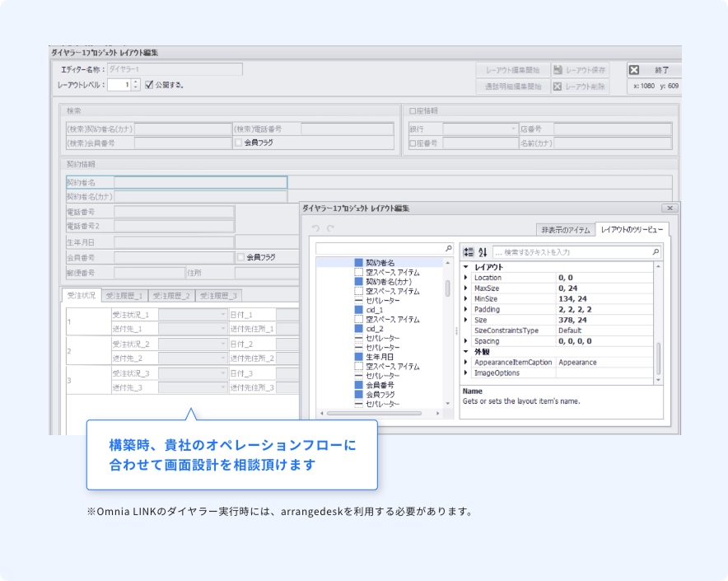Click the undo arrow in layout dialog
The image size is (728, 581).
(315, 228)
